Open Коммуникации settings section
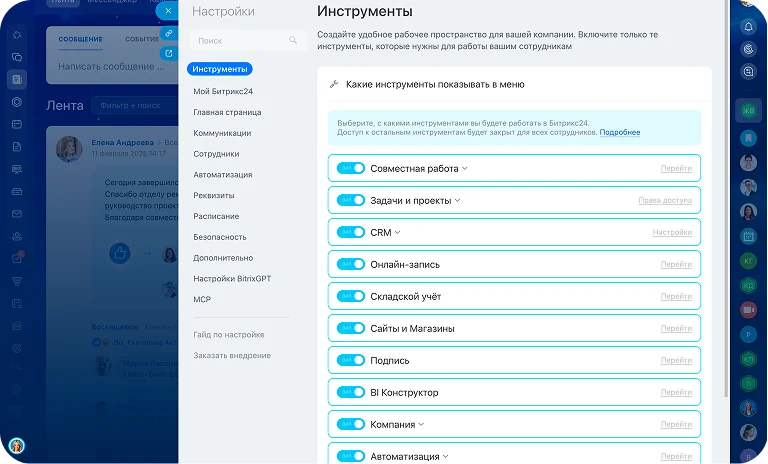Viewport: 768px width, 464px height. (x=222, y=133)
